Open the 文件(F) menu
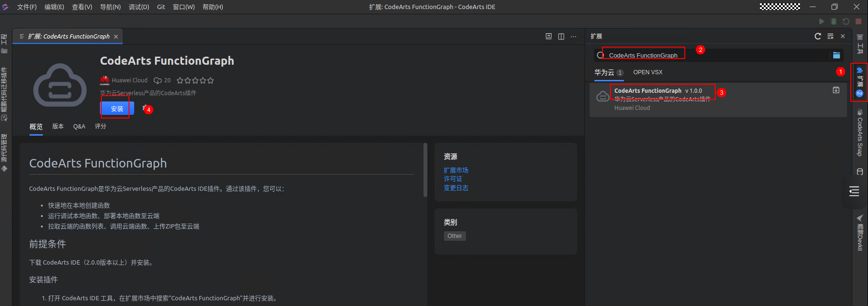 tap(27, 7)
